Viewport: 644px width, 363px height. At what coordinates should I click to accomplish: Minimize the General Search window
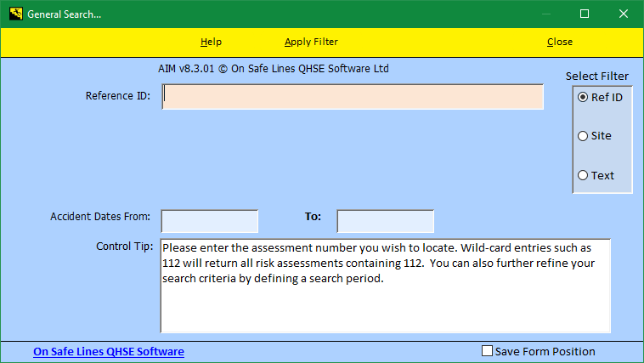pos(545,14)
